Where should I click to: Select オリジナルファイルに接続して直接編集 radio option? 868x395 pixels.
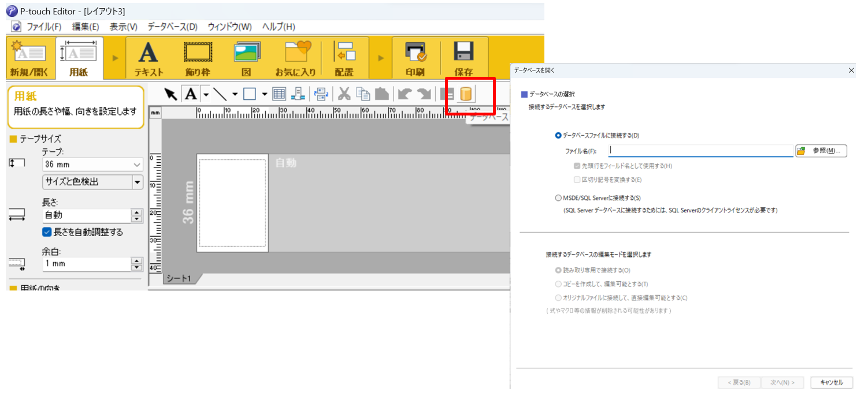[x=558, y=298]
